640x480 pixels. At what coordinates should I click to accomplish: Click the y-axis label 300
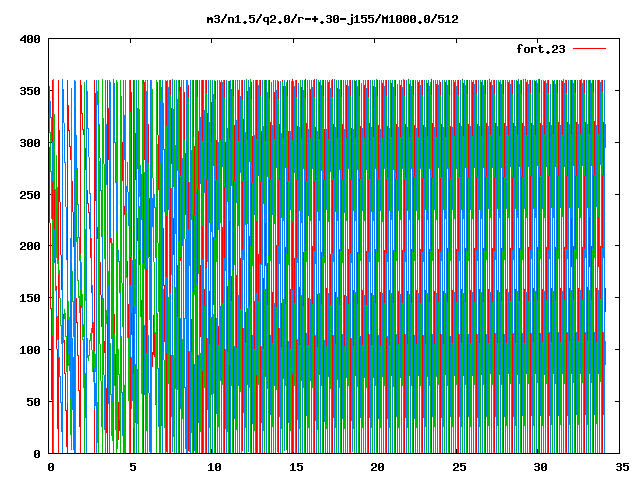pos(30,143)
